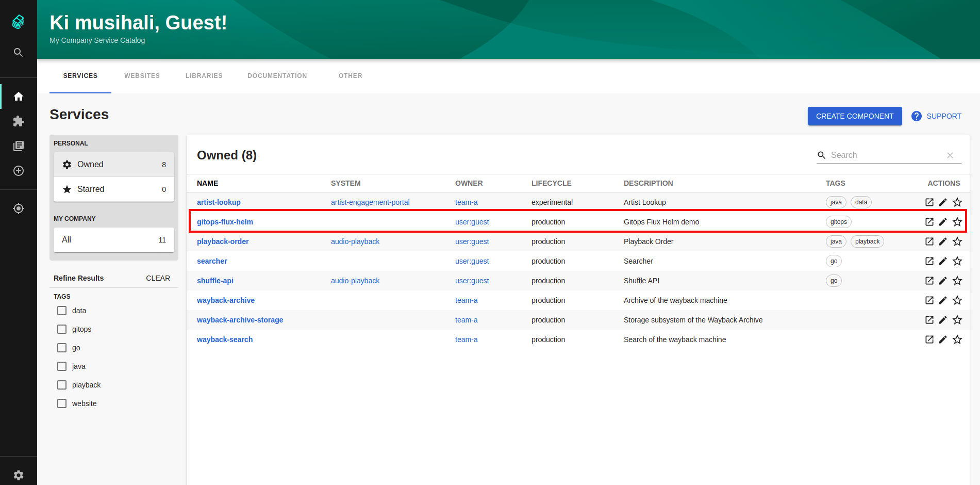Screen dimensions: 980x485
Task: Open the artist-lookup component
Action: (x=219, y=202)
